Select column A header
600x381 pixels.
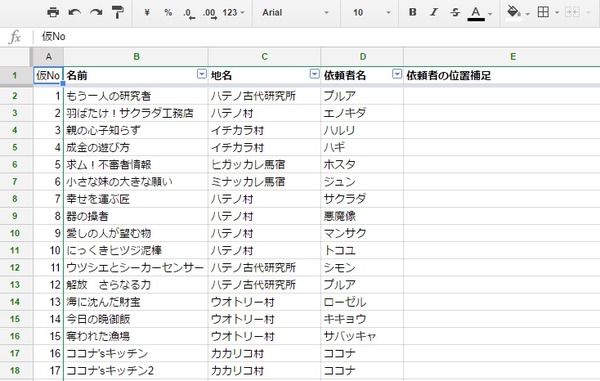48,57
